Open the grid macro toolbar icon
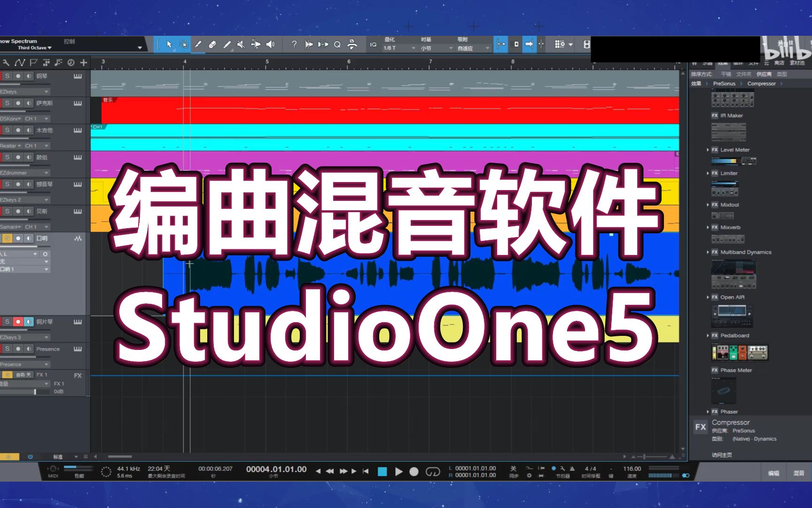The width and height of the screenshot is (812, 508). 559,44
